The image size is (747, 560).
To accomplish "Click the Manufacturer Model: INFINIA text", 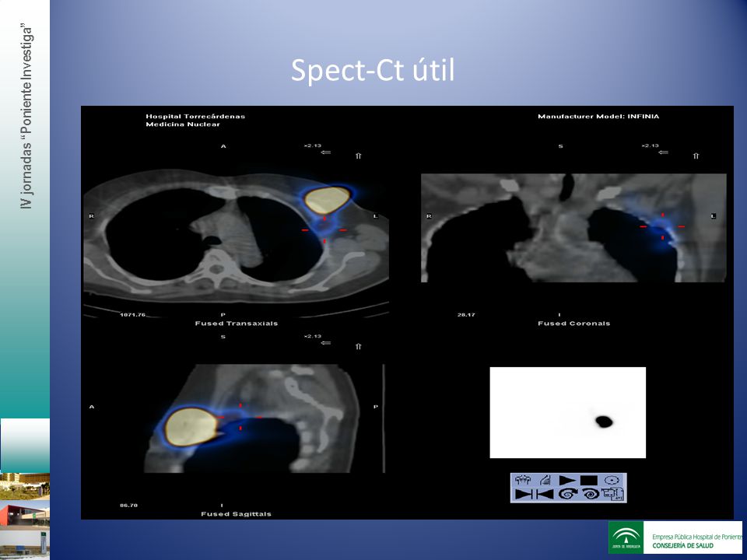I will point(598,116).
